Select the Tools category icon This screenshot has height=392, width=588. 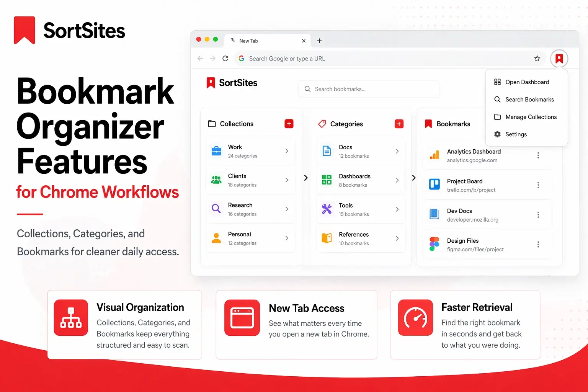327,209
